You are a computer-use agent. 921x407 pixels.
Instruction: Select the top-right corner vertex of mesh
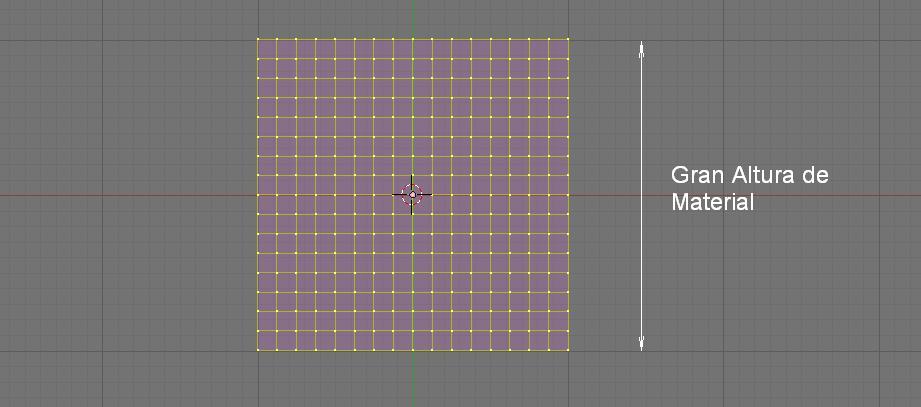tap(568, 39)
